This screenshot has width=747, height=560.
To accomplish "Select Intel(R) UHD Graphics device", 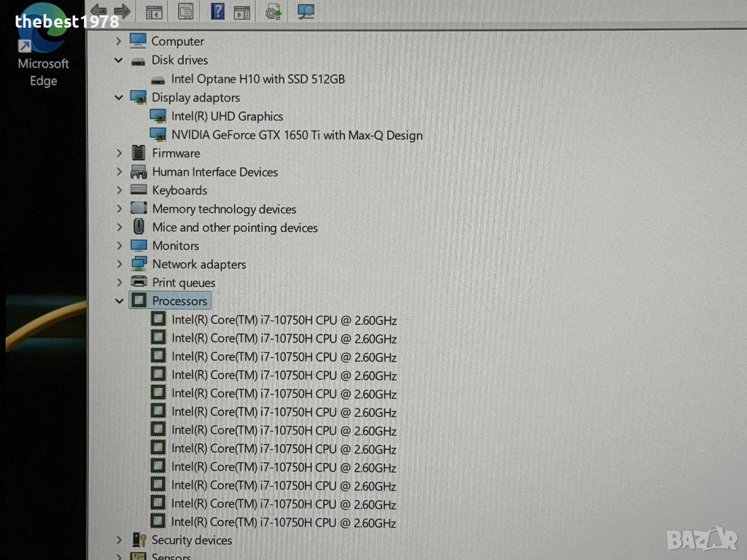I will (x=227, y=117).
